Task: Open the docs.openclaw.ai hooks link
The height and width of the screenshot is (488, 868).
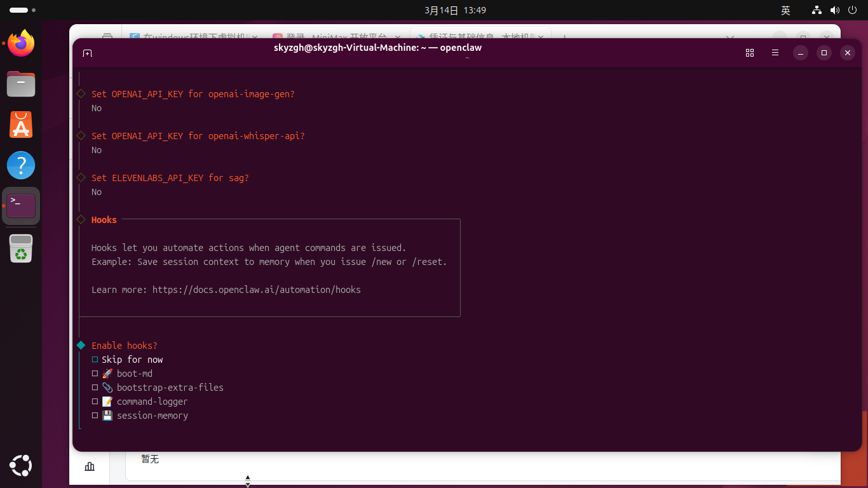Action: (256, 290)
